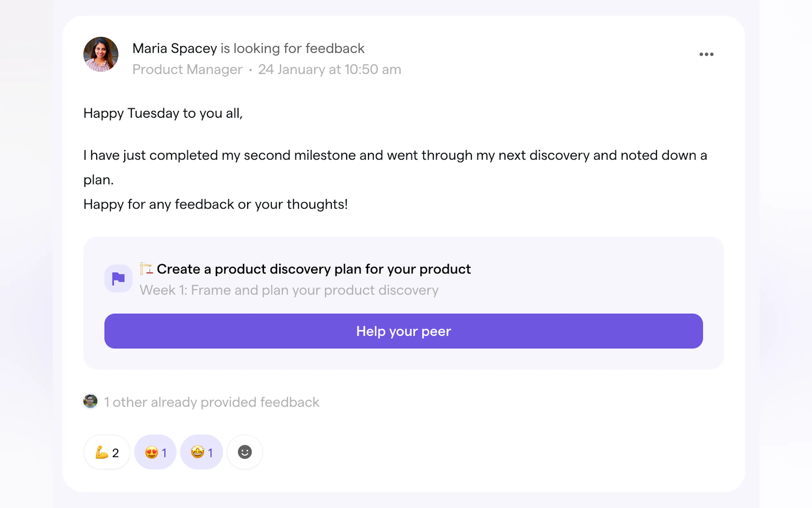Viewport: 812px width, 508px height.
Task: Toggle the heart-eyes emoji reaction
Action: 155,453
